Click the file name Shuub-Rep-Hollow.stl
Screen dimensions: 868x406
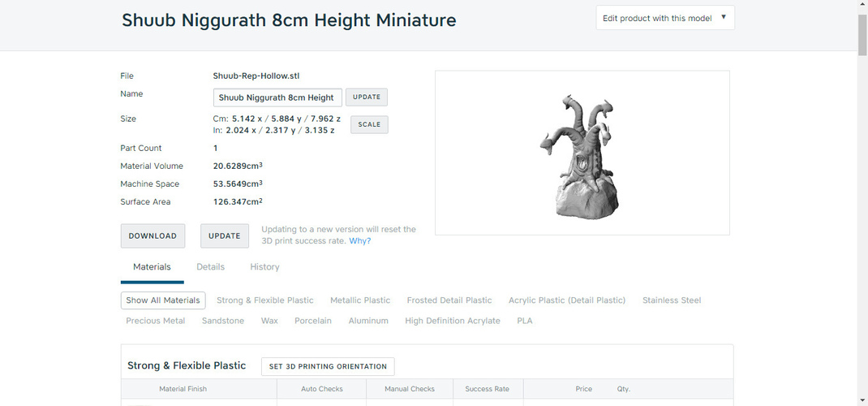(x=256, y=76)
